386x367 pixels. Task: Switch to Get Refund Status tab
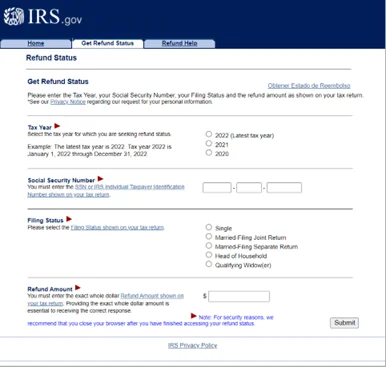click(x=107, y=43)
